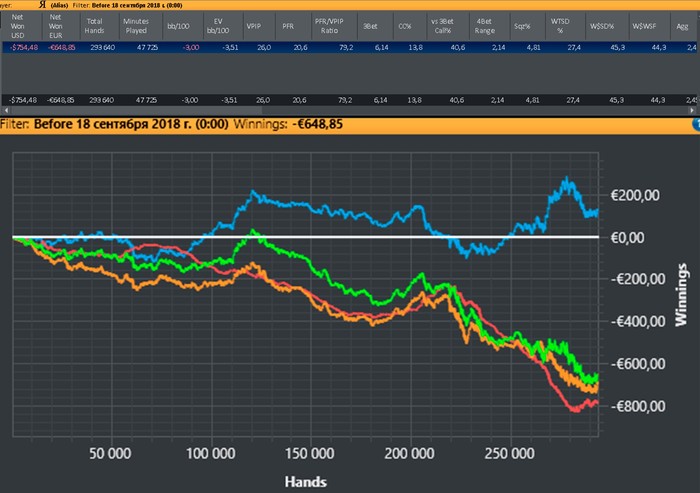Click the Total Hands column header
This screenshot has width=700, height=493.
pos(100,26)
